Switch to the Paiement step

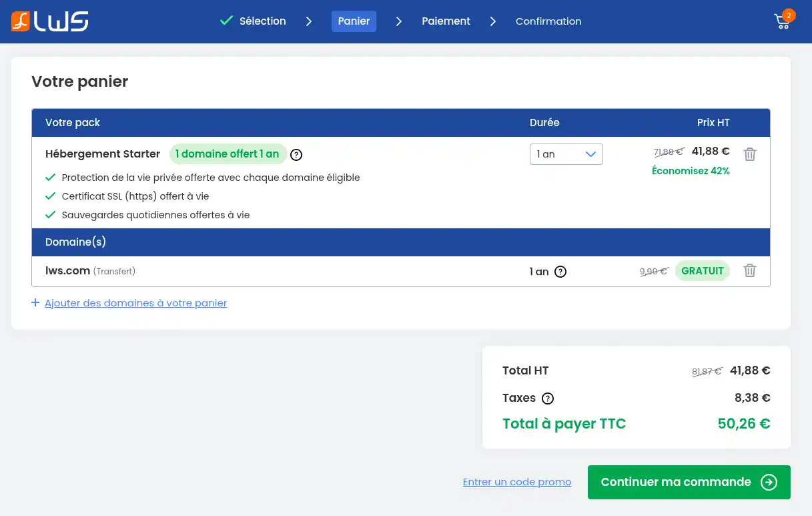pyautogui.click(x=446, y=21)
